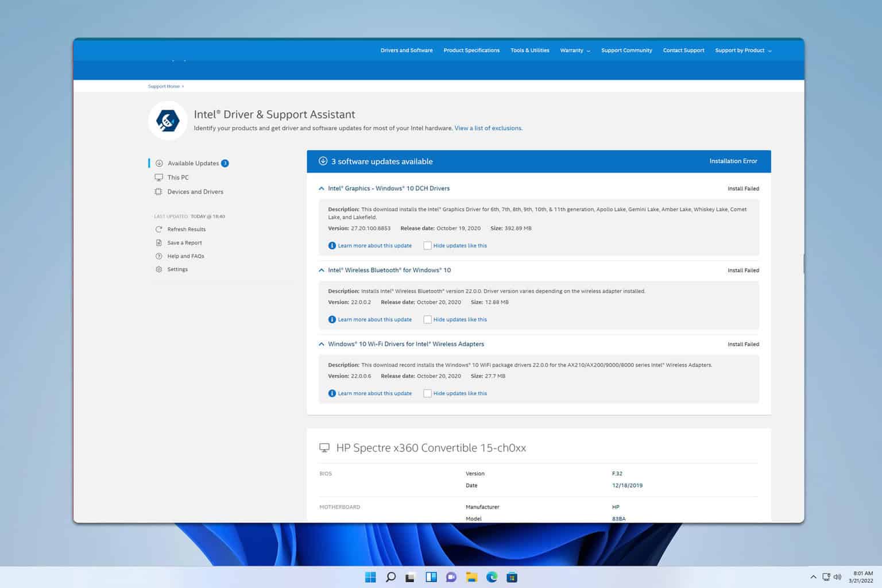Open the clock and date in taskbar
Screen dimensions: 882x588
(x=861, y=577)
